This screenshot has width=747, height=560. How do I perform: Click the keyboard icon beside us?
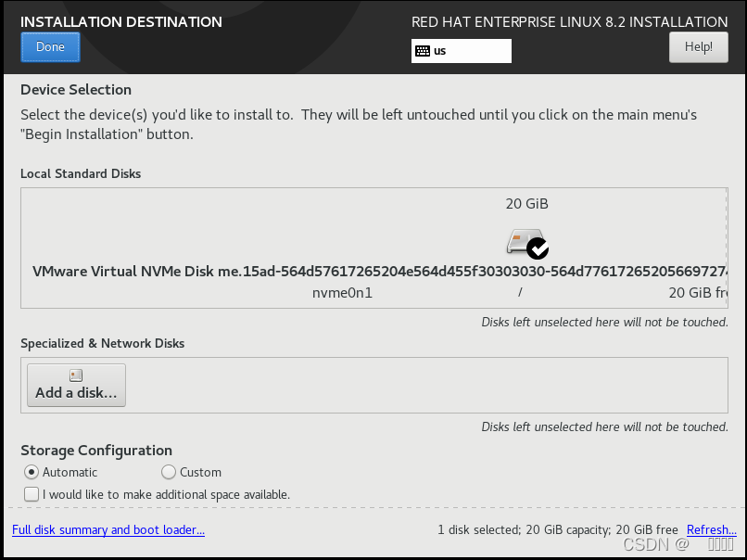click(423, 51)
